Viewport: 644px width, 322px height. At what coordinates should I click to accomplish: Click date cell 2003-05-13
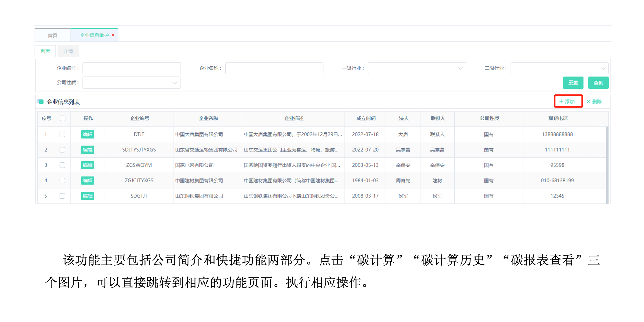pos(365,165)
